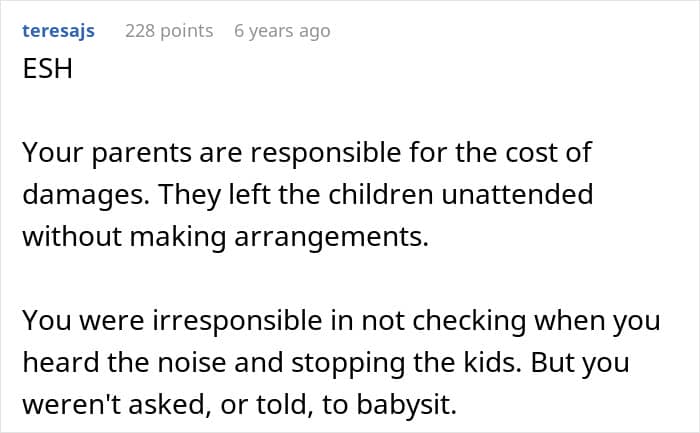700x433 pixels.
Task: Click the 228 points score
Action: (169, 31)
